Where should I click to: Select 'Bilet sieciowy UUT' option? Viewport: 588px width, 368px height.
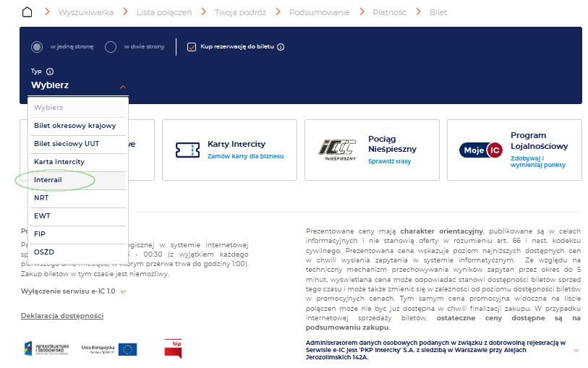point(77,144)
